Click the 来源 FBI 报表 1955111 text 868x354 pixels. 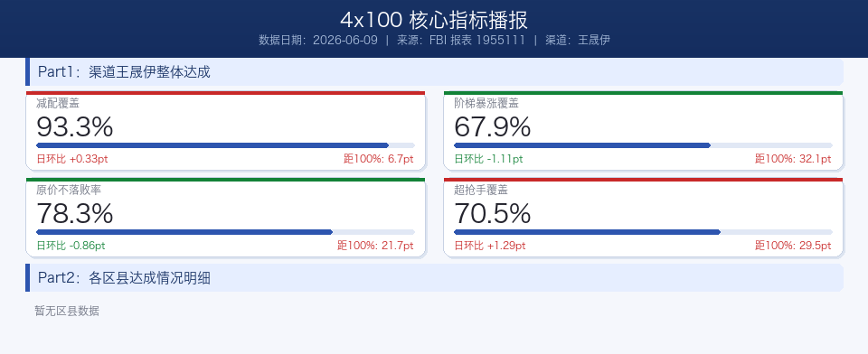[x=460, y=40]
